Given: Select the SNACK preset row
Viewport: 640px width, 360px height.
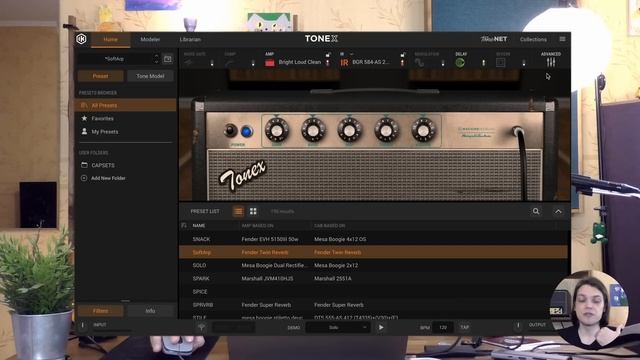Looking at the screenshot, I should [x=373, y=239].
